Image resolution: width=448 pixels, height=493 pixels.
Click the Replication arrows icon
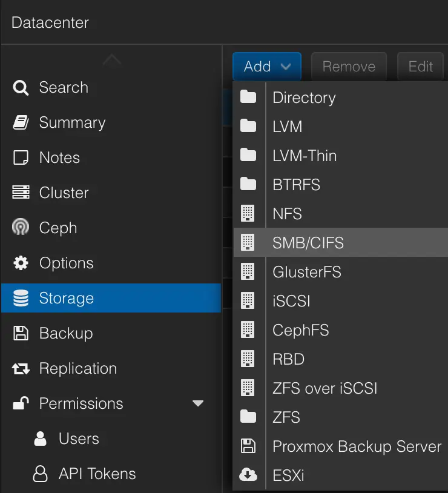[20, 368]
